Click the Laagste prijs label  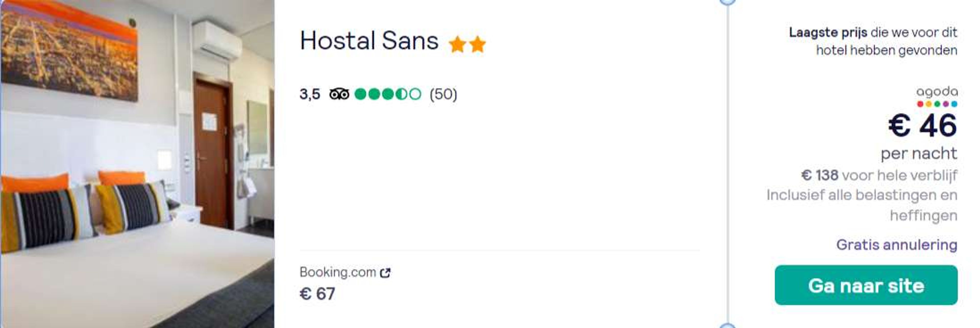coord(828,32)
